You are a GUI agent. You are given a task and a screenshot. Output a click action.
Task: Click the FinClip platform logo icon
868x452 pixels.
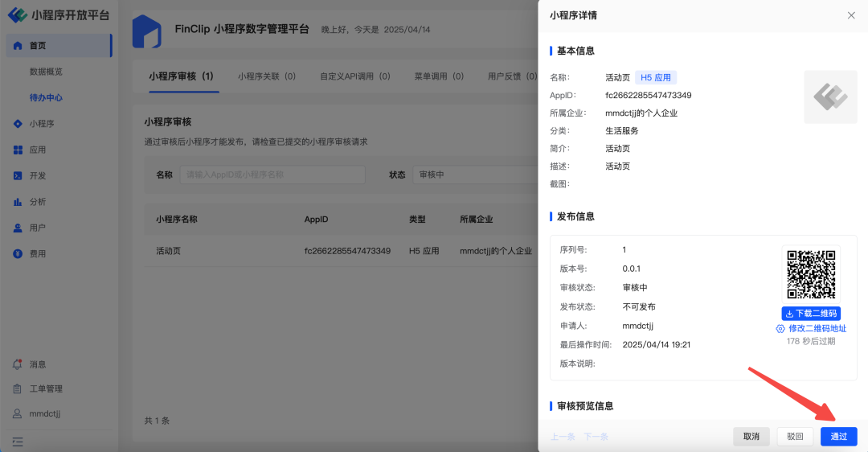point(147,31)
